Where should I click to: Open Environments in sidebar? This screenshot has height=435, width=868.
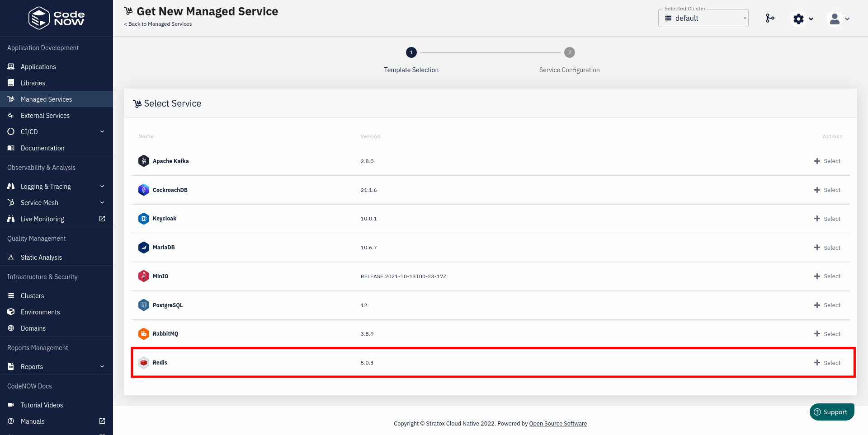57,312
